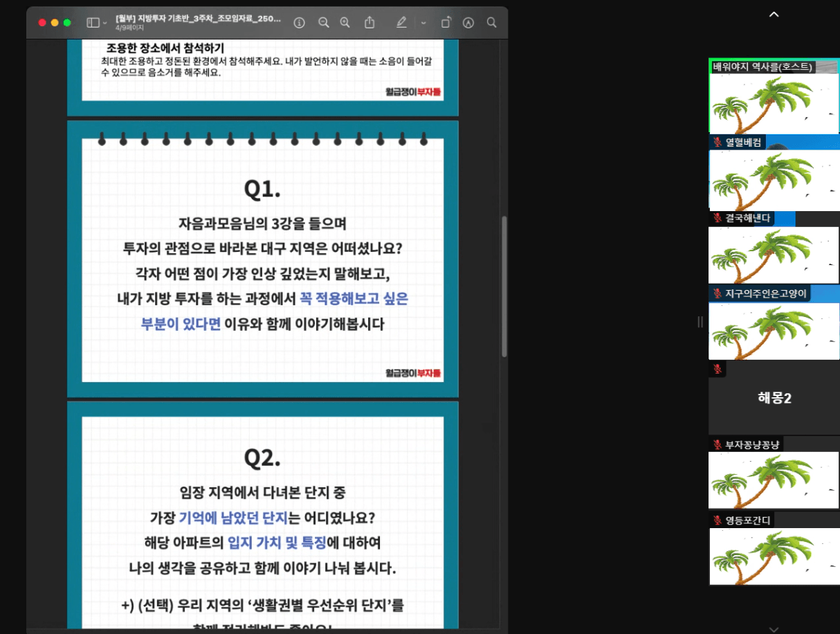Click the muted mic icon for 영등포간디
Screen dimensions: 840x634
pyautogui.click(x=718, y=520)
